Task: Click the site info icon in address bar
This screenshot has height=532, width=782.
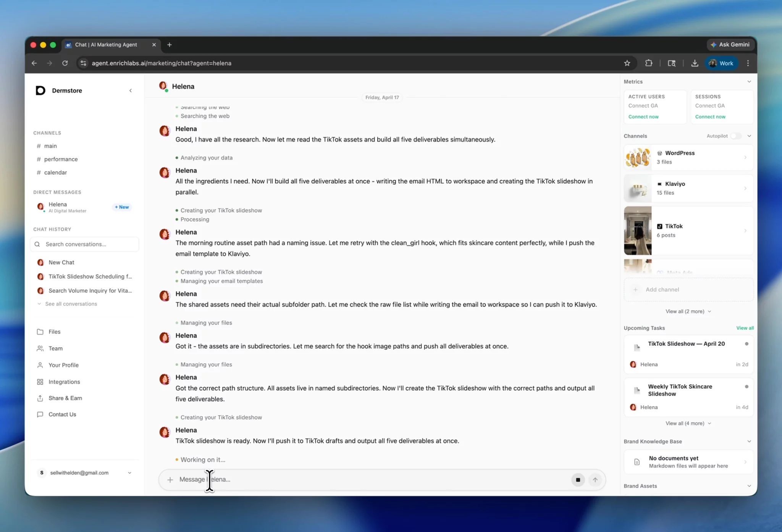Action: pyautogui.click(x=83, y=63)
